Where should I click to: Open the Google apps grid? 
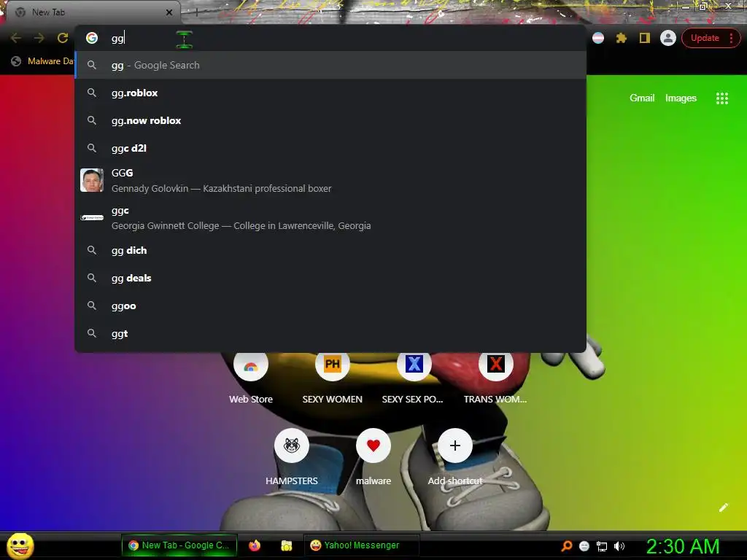[721, 98]
